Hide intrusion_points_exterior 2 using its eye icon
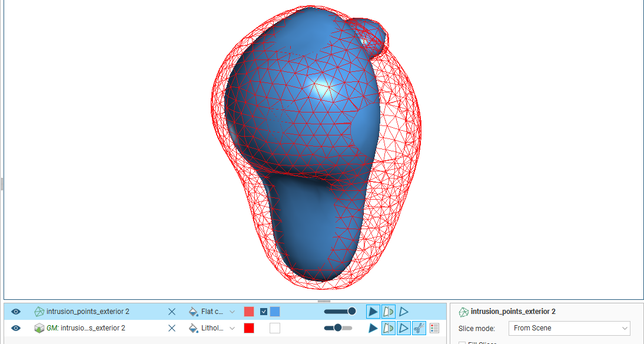 point(16,312)
